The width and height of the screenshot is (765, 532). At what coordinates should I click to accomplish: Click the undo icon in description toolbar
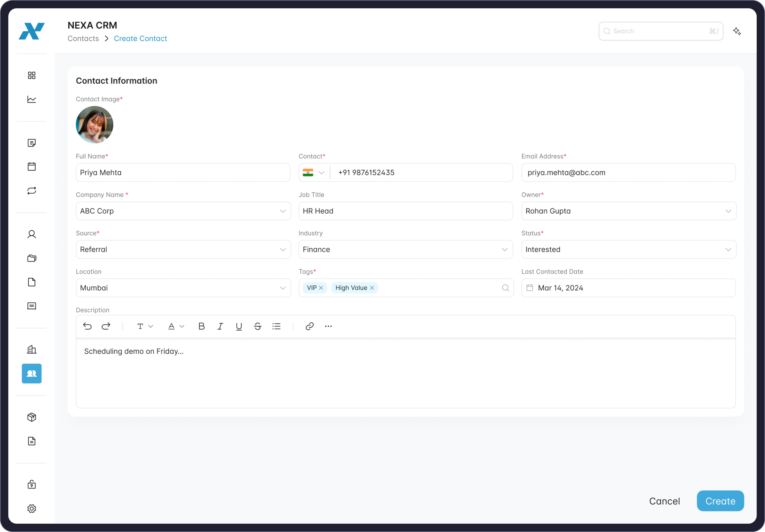tap(87, 326)
